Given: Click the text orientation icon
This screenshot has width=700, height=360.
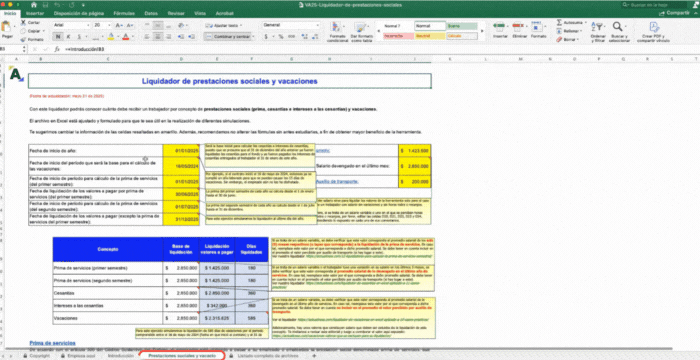Looking at the screenshot, I should tap(181, 25).
